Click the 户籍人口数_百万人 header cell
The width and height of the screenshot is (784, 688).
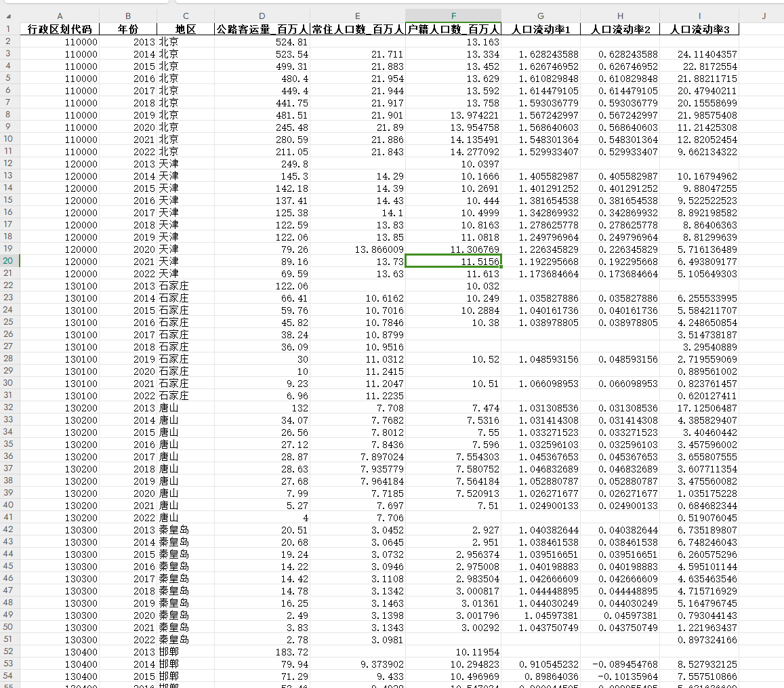(x=453, y=29)
